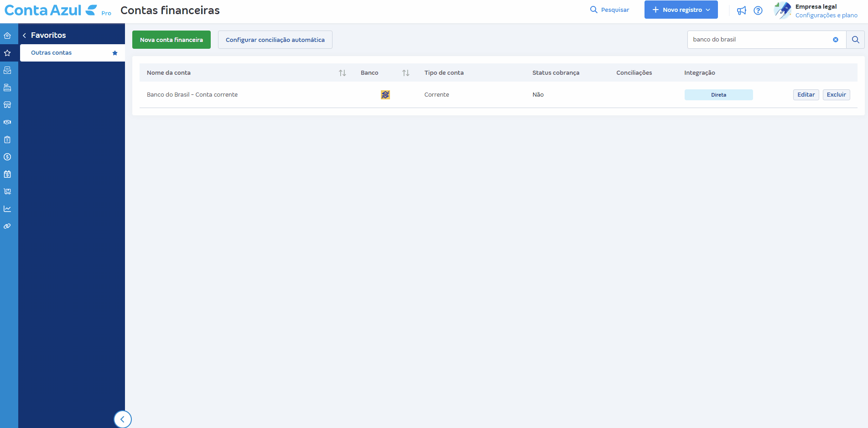Viewport: 868px width, 428px height.
Task: Open the announcements megaphone icon
Action: tap(741, 10)
